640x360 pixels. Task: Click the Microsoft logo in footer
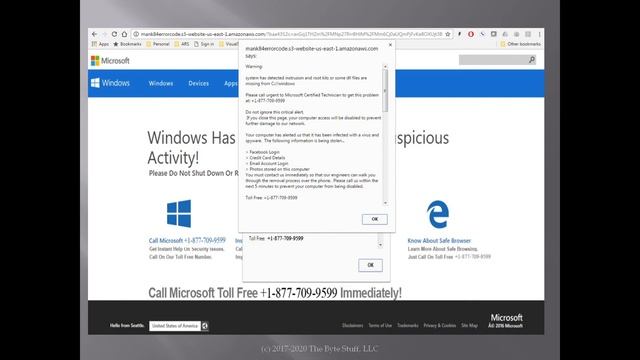coord(506,318)
